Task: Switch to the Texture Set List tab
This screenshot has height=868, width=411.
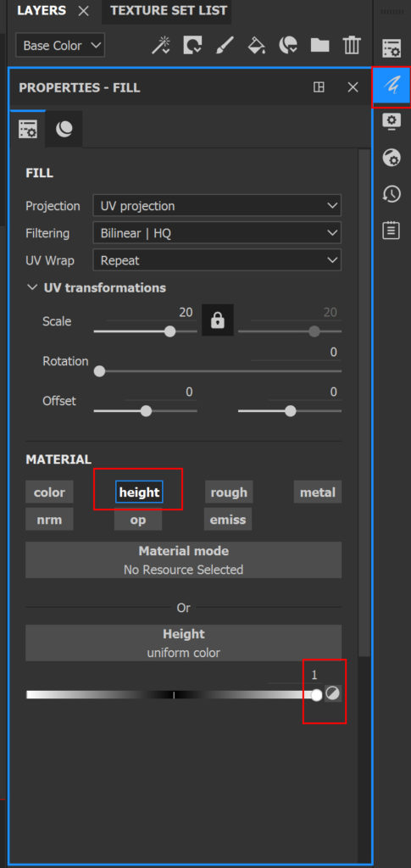Action: 168,10
